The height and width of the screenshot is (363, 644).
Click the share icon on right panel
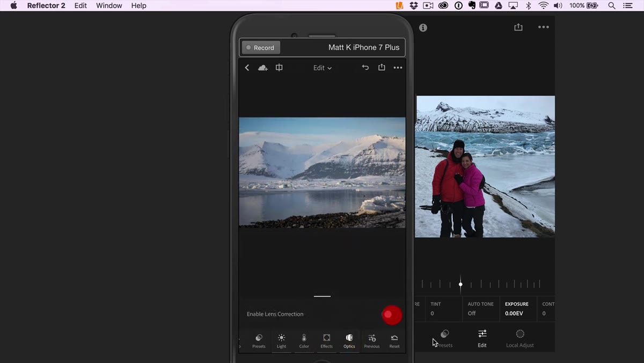518,27
